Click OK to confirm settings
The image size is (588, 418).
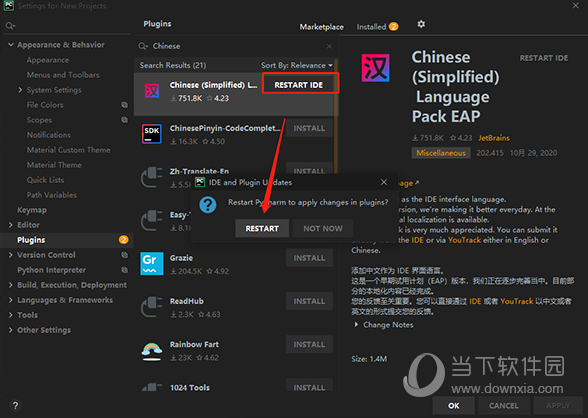[454, 406]
